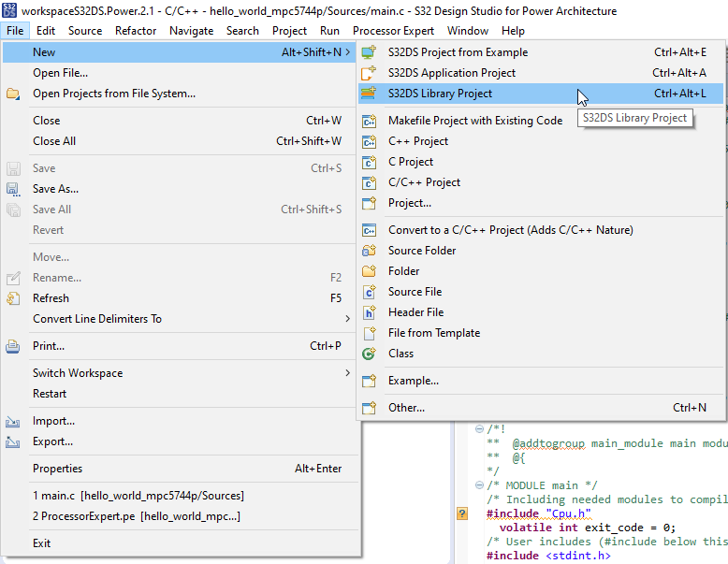Click the Project... wizard icon

pos(369,203)
